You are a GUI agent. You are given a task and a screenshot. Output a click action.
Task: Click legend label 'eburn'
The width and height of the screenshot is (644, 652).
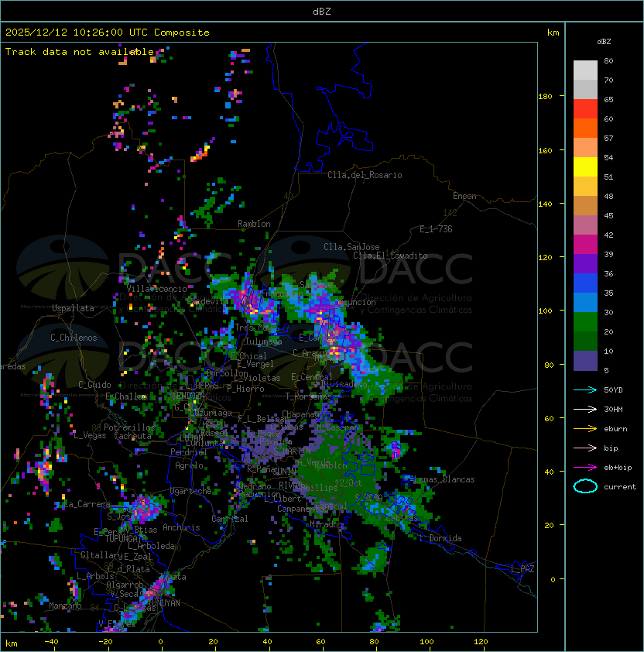tap(615, 429)
